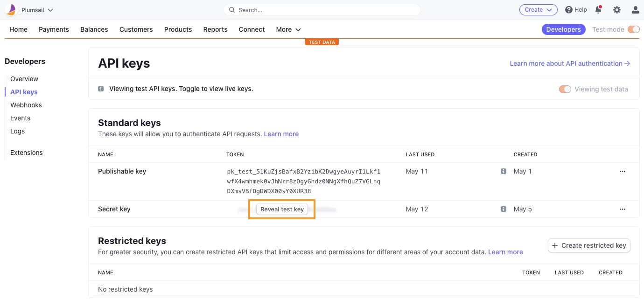644x300 pixels.
Task: Click info icon in Publishable key row
Action: point(504,171)
